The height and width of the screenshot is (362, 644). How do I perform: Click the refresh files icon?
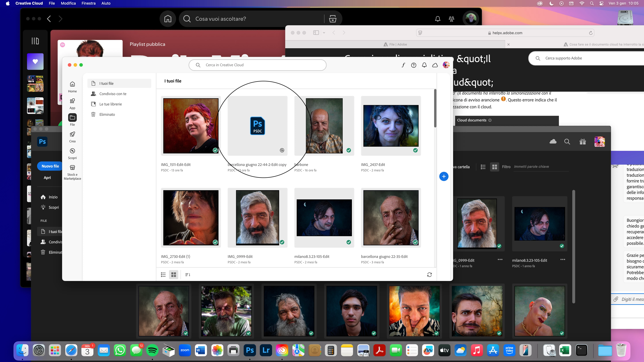click(x=429, y=275)
